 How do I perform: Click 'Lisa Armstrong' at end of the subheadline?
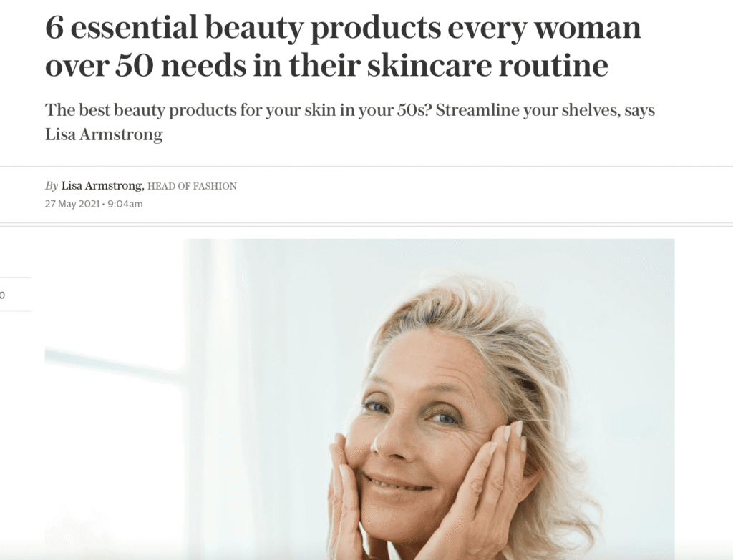click(x=104, y=134)
